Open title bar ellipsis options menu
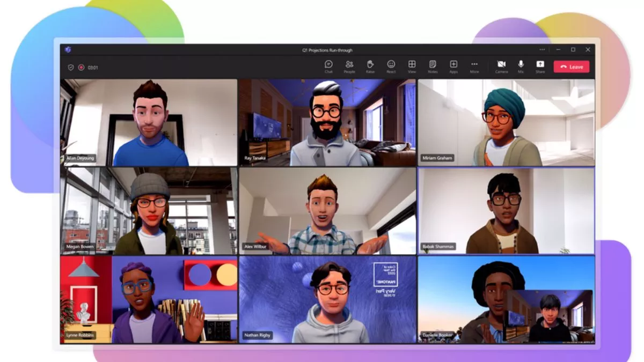 (542, 50)
